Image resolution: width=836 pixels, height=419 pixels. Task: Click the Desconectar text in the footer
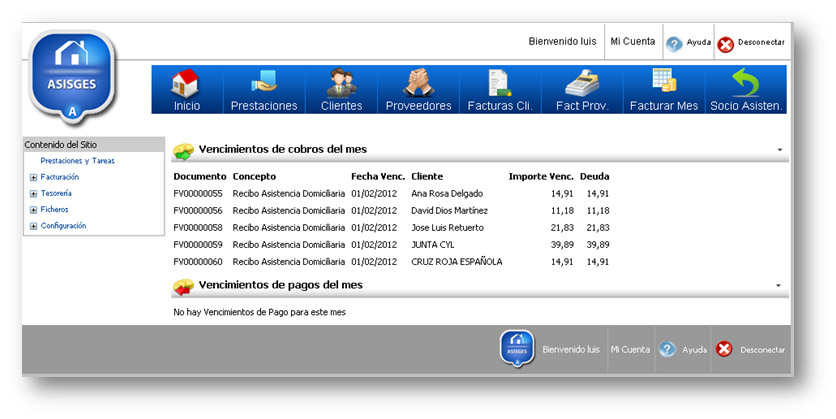click(762, 350)
